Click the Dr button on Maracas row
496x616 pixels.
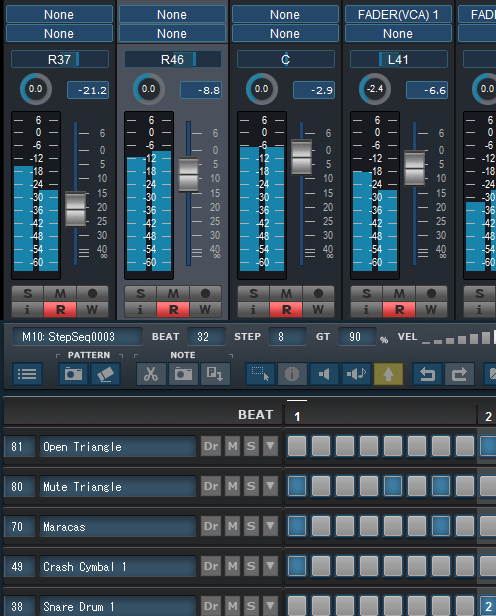pyautogui.click(x=211, y=526)
